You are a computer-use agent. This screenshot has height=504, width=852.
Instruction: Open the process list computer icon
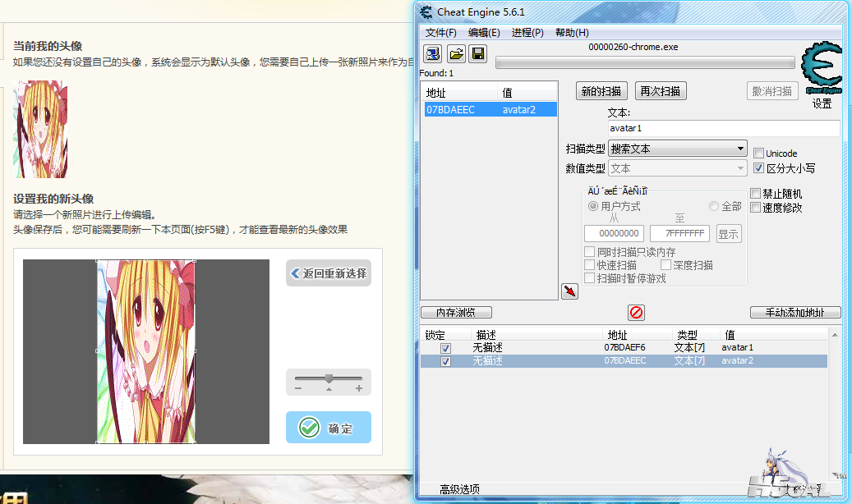pos(433,54)
